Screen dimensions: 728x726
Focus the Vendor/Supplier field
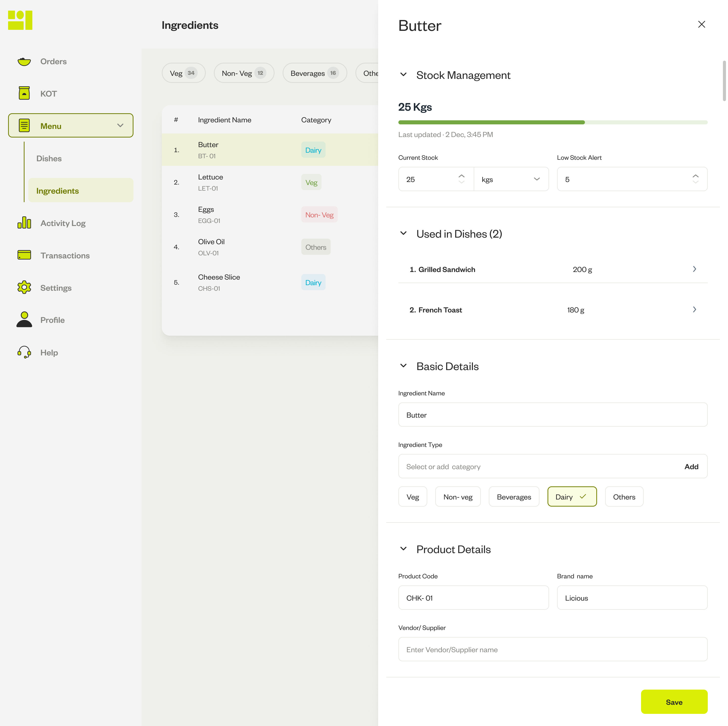coord(552,649)
